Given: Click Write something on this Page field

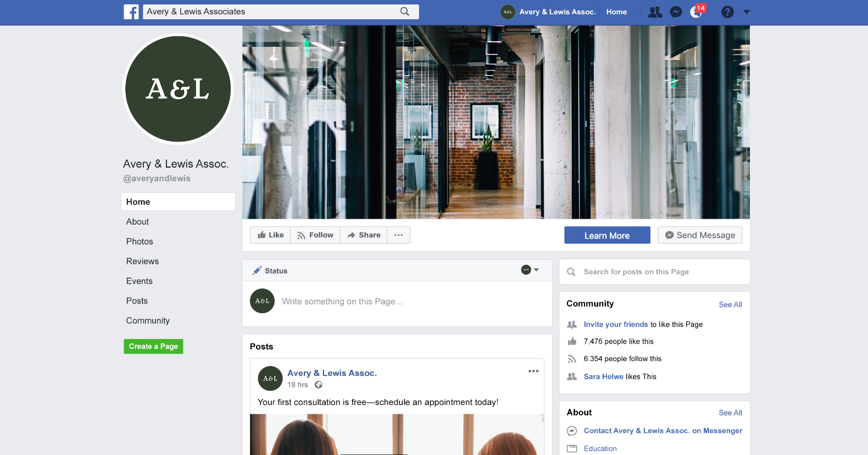Looking at the screenshot, I should 342,301.
